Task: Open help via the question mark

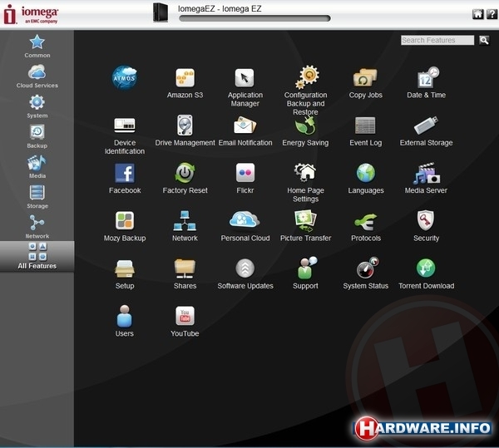Action: point(492,14)
